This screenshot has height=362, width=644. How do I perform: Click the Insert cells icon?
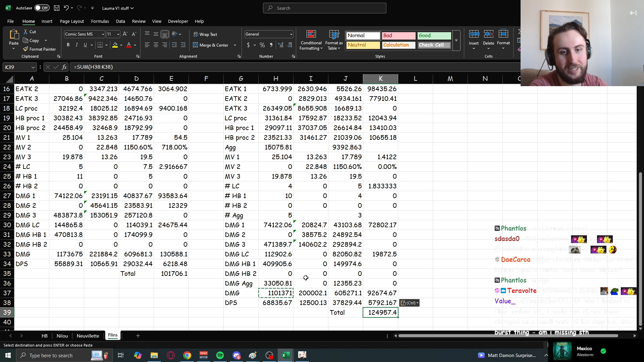474,34
